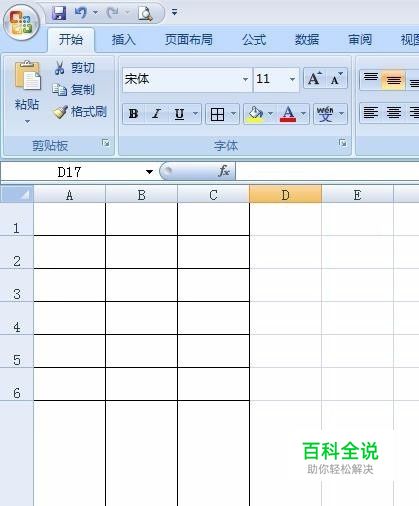Screen dimensions: 419x506
Task: Select row 5 header
Action: click(17, 351)
